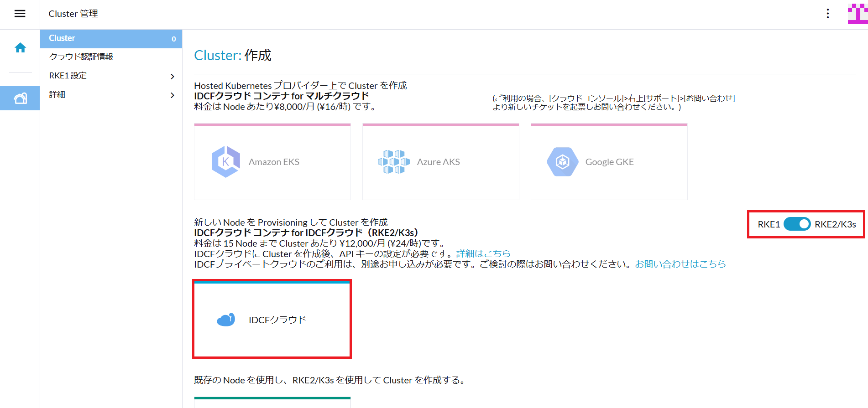Viewport: 868px width, 408px height.
Task: Click the user avatar in top corner
Action: [x=857, y=14]
